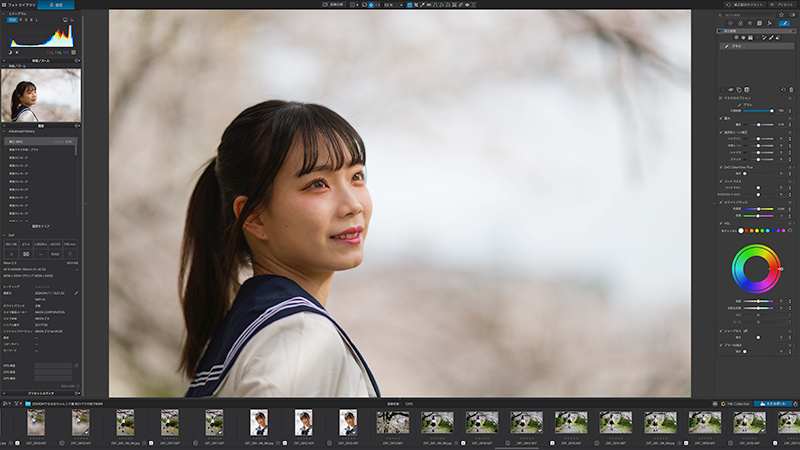Click the last local adjustments toolbar icon
The height and width of the screenshot is (450, 800).
coord(473,5)
